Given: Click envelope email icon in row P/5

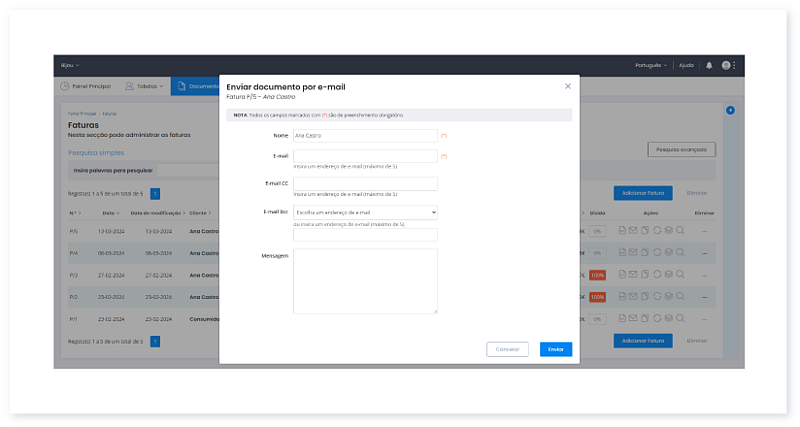Looking at the screenshot, I should (633, 231).
